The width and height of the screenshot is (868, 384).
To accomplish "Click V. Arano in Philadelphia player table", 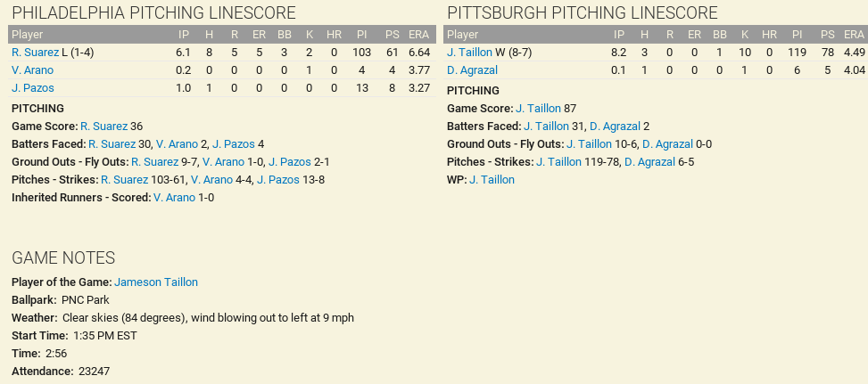I will [32, 70].
